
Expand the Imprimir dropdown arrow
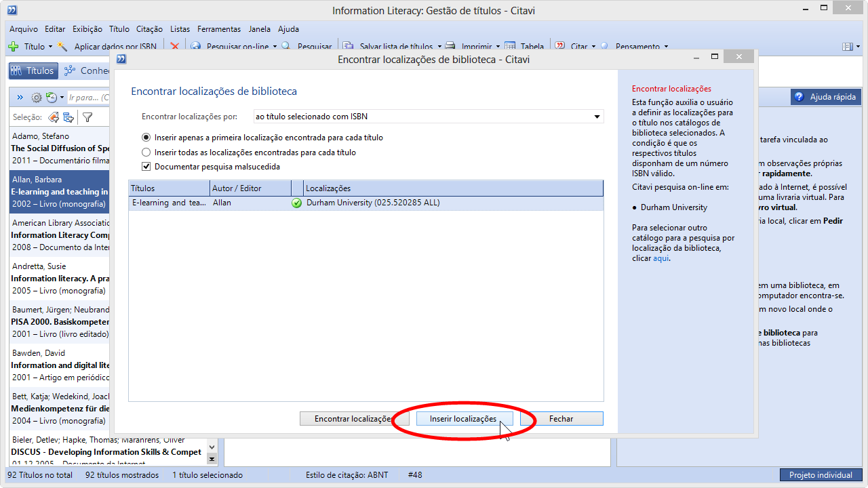498,47
